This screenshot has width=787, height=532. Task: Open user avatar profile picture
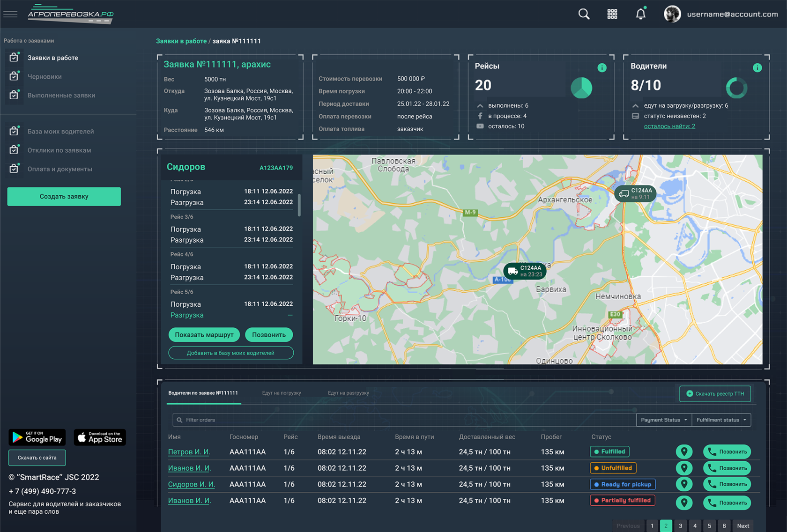tap(672, 14)
